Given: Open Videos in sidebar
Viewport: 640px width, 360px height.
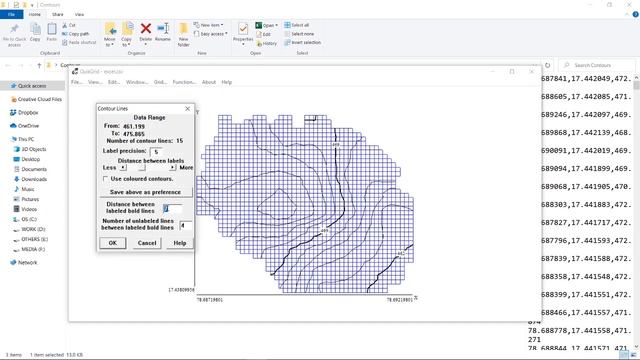Looking at the screenshot, I should (25, 209).
